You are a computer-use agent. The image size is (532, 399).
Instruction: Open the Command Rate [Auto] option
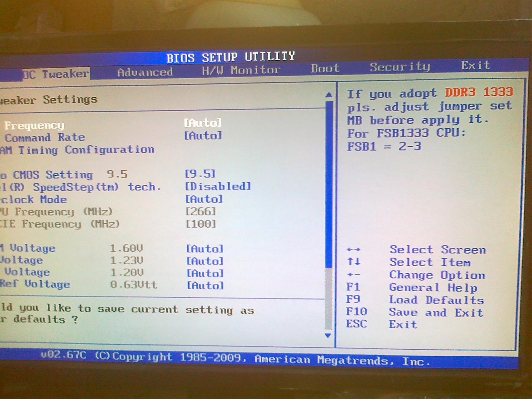pyautogui.click(x=203, y=136)
